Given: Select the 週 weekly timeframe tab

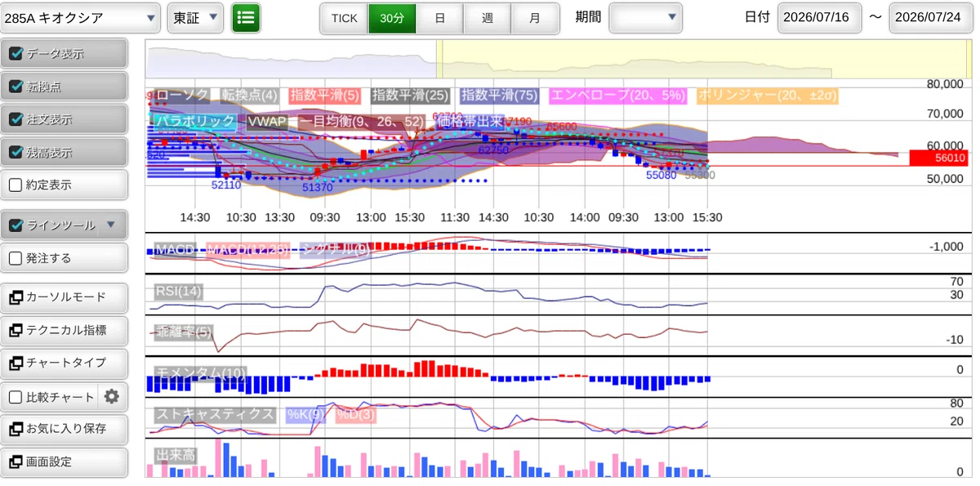Looking at the screenshot, I should [x=488, y=18].
